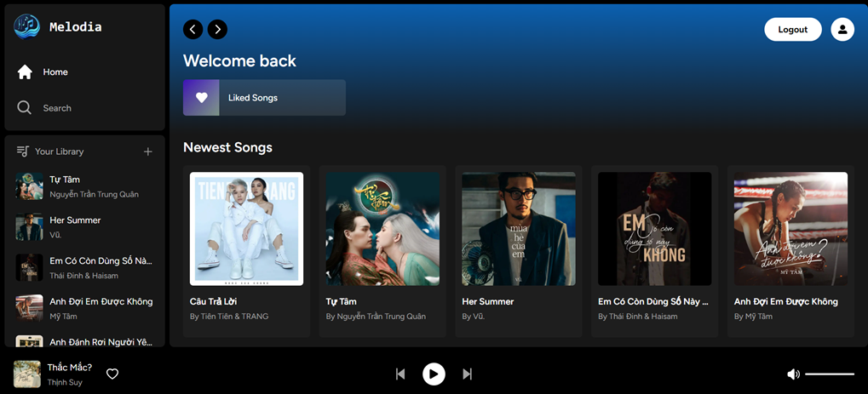Click the Tự Tâm title in Newest Songs
The height and width of the screenshot is (394, 868).
[341, 301]
